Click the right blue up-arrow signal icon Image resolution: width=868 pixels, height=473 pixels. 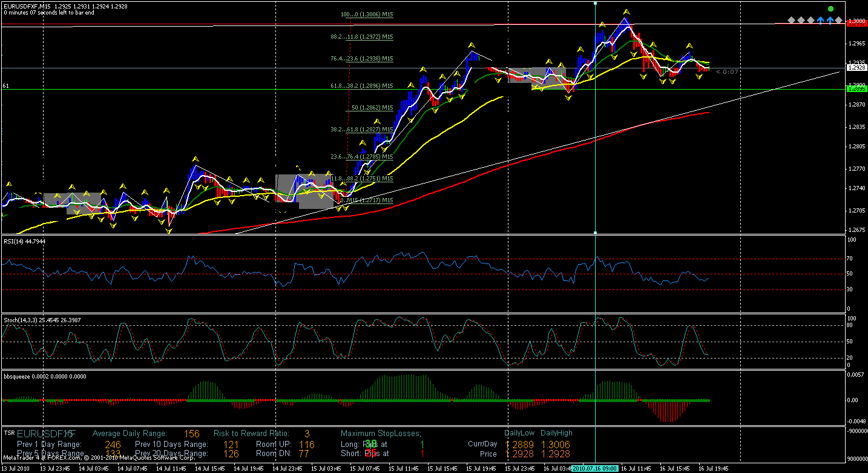click(x=830, y=21)
